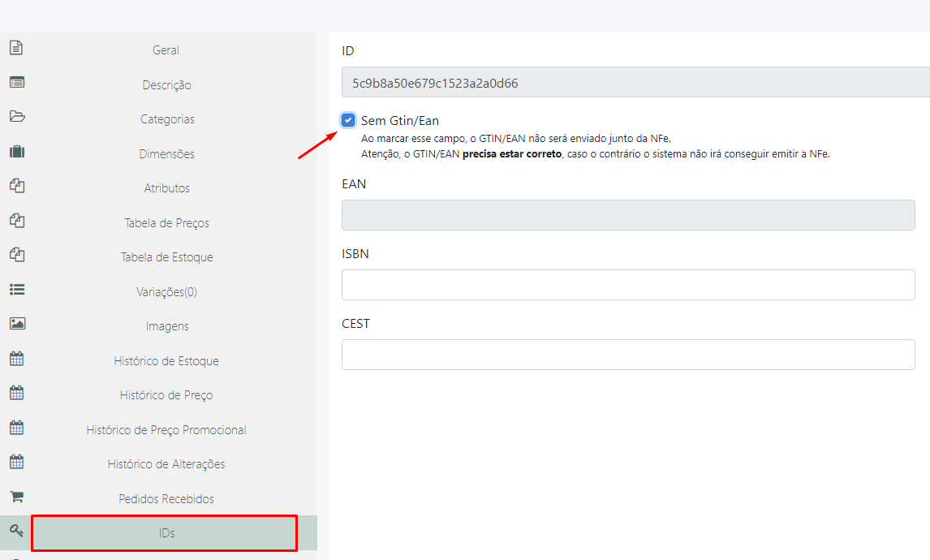Open the Tabela de Preços section

point(166,223)
